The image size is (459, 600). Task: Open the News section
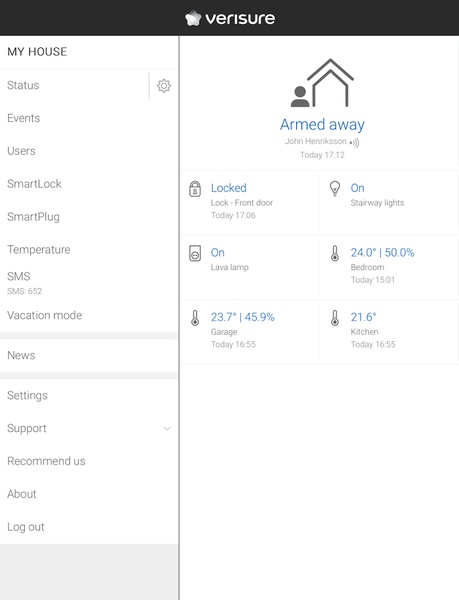89,355
